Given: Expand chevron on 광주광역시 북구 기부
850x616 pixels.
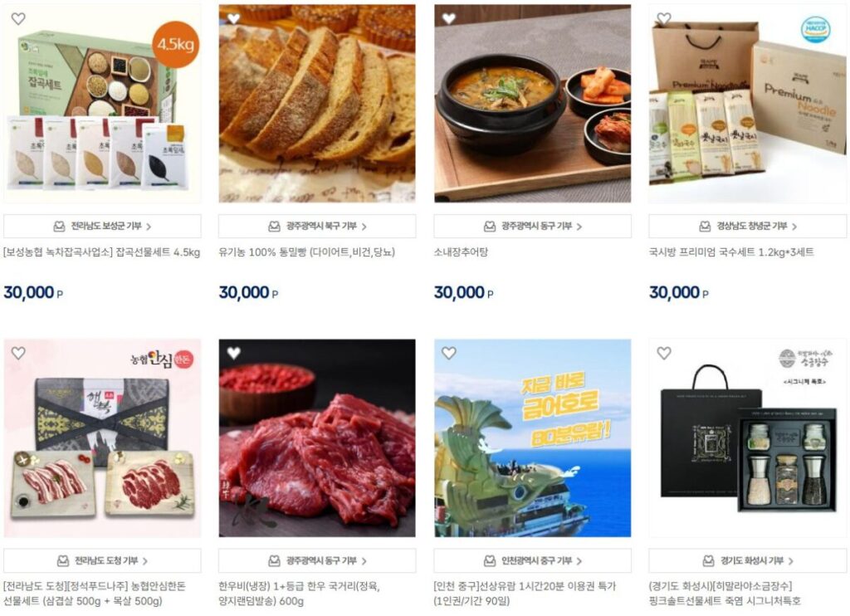Looking at the screenshot, I should click(364, 227).
